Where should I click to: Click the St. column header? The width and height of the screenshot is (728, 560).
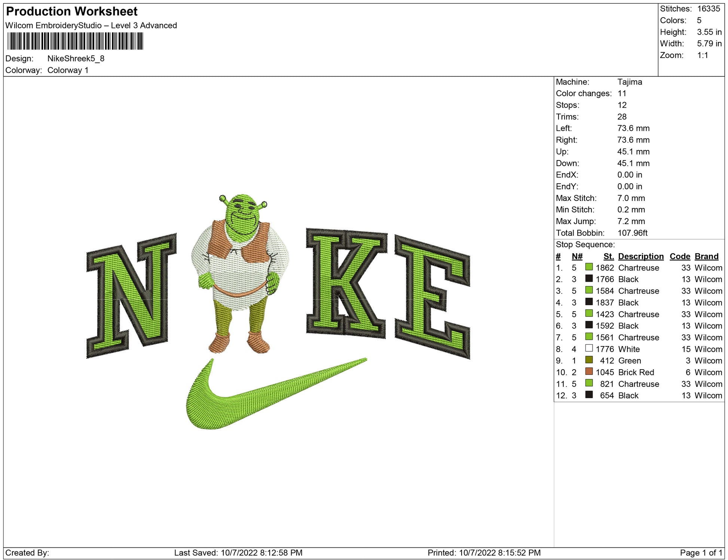608,256
